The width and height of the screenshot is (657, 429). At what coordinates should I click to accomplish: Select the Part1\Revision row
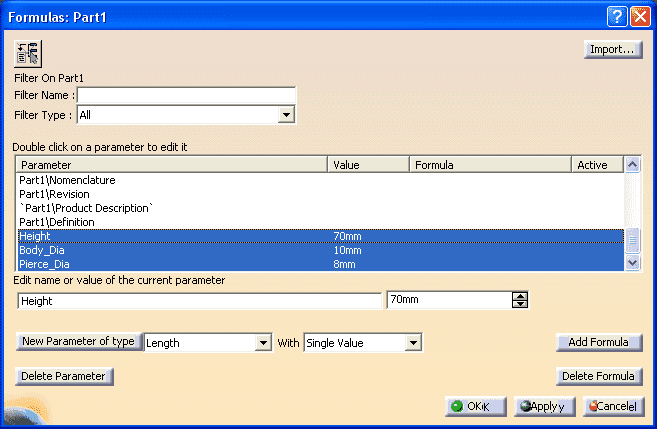(x=321, y=194)
